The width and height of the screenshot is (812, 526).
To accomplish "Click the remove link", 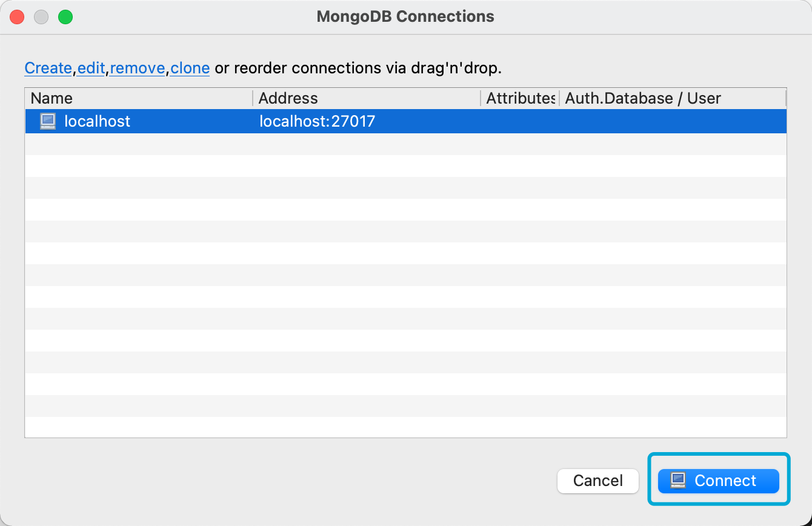I will pos(138,68).
